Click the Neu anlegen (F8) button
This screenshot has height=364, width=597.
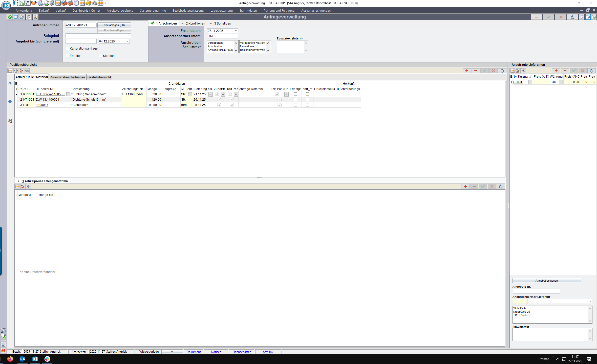click(x=114, y=25)
